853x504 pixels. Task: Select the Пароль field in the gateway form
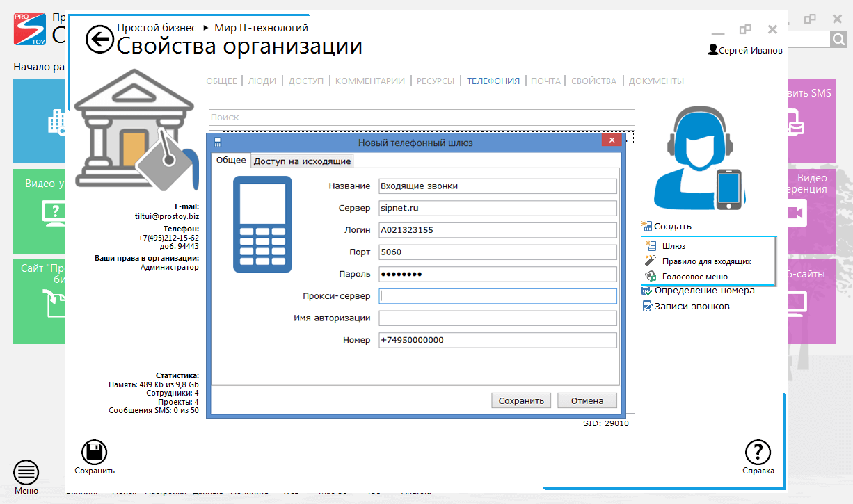point(496,273)
